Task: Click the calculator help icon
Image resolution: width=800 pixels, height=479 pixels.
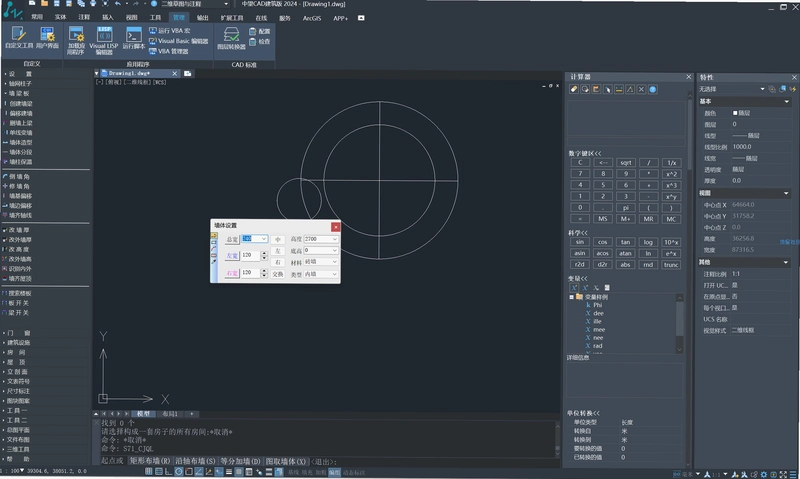Action: coord(653,89)
